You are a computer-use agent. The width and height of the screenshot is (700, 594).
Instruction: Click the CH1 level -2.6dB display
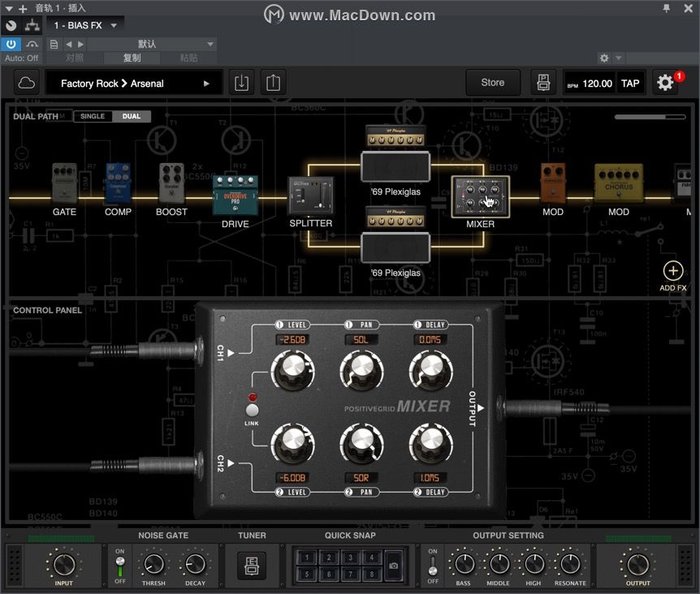pos(292,340)
